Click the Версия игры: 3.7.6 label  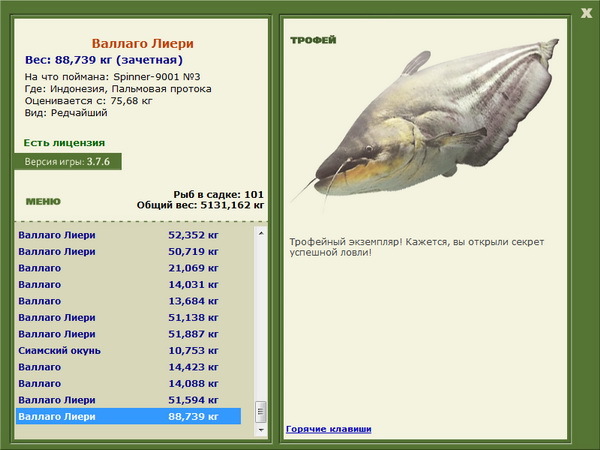click(68, 161)
